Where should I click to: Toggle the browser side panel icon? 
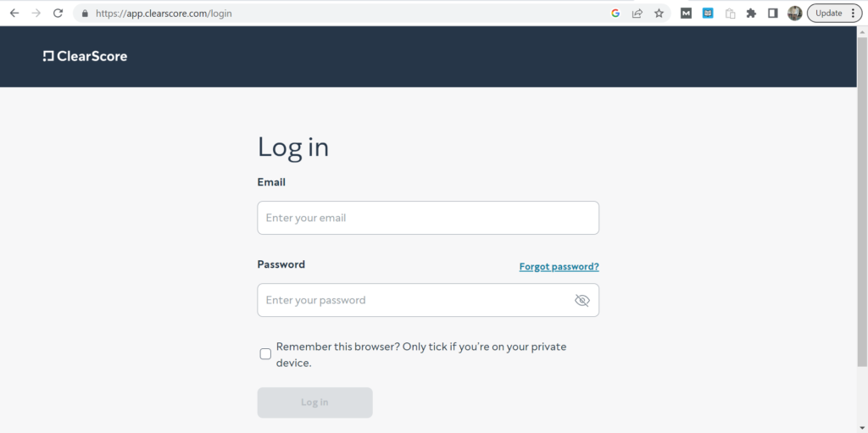(772, 14)
